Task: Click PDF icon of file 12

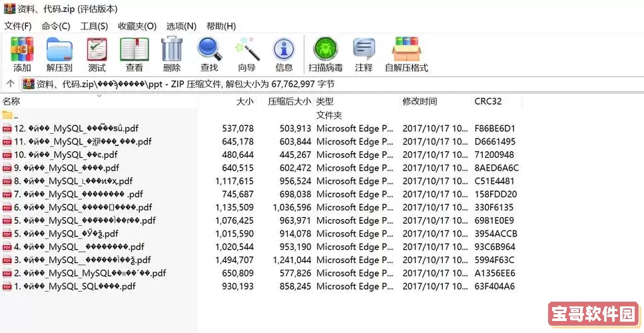Action: click(7, 129)
